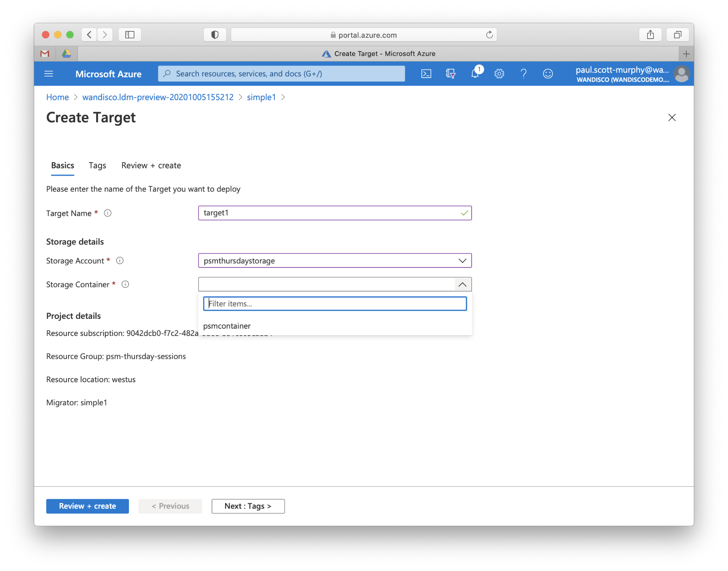Screen dimensions: 728x571
Task: Click the Next : Tags button
Action: click(x=248, y=506)
